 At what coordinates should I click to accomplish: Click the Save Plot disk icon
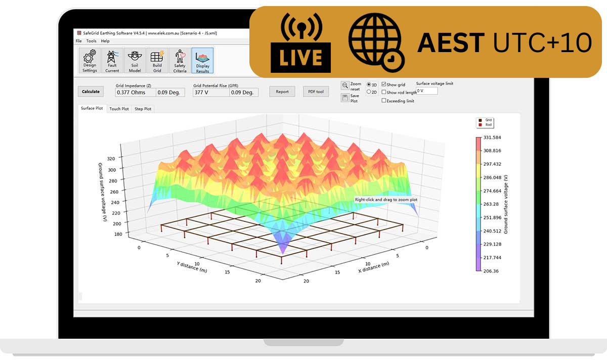click(x=345, y=97)
